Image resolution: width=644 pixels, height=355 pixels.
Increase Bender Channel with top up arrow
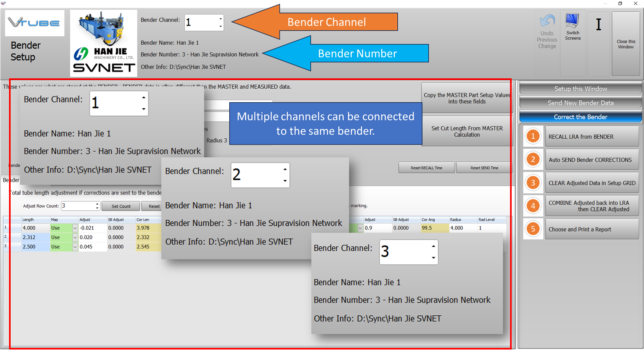221,18
